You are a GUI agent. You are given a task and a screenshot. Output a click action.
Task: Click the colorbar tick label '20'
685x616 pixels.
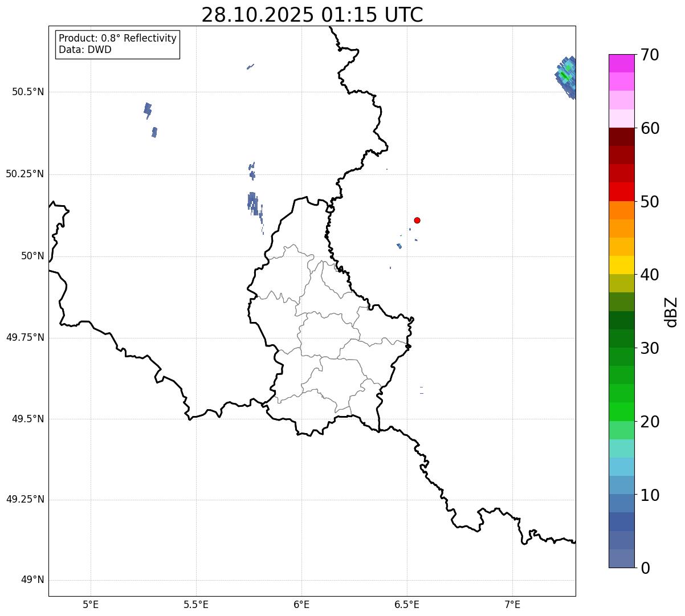pyautogui.click(x=649, y=422)
